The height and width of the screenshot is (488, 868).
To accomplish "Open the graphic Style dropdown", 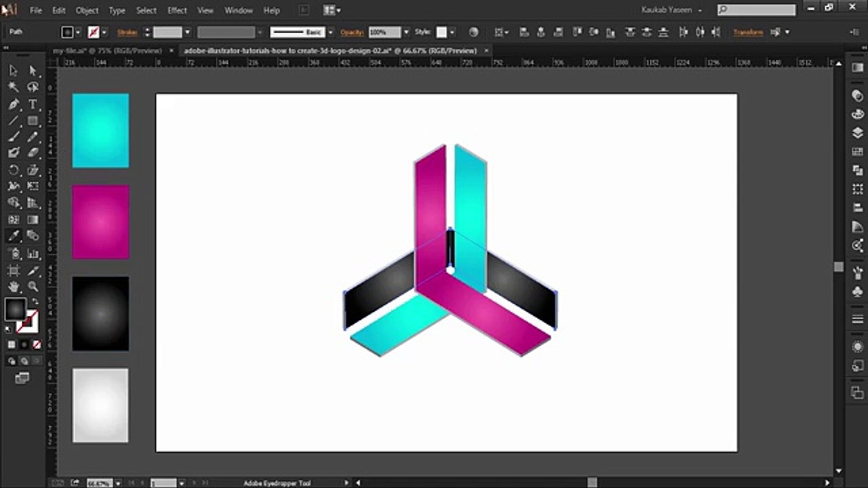I will 452,32.
